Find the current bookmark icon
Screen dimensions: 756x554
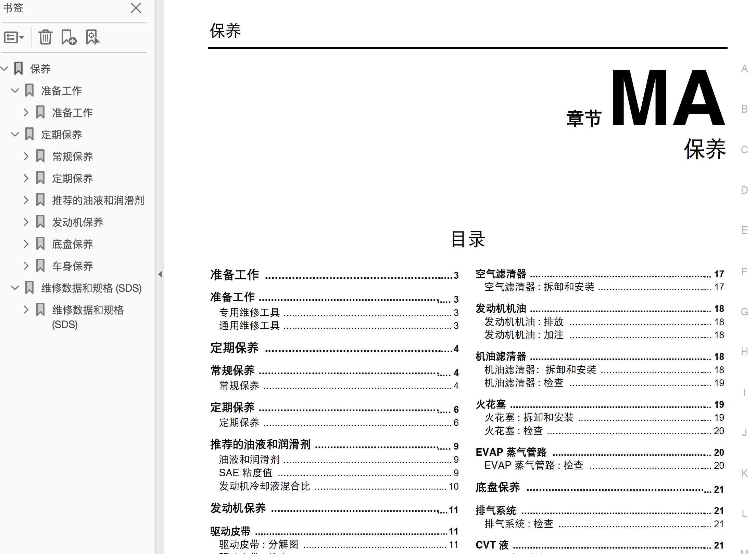click(x=92, y=37)
